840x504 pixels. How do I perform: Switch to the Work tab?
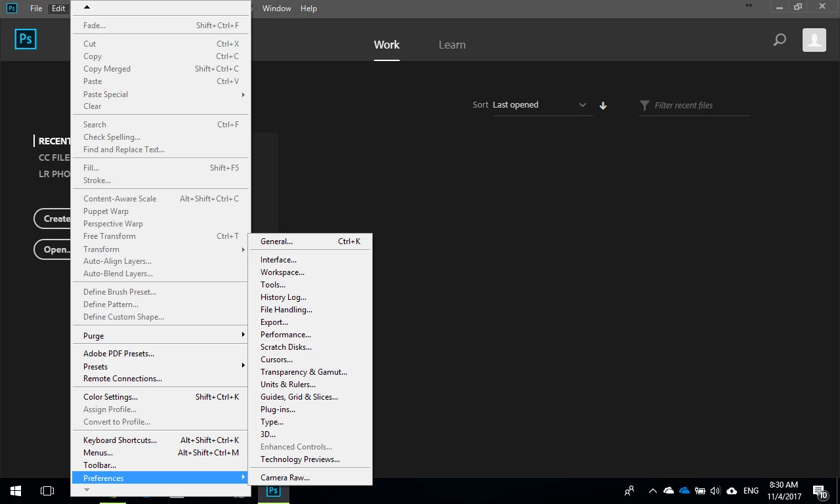(387, 45)
